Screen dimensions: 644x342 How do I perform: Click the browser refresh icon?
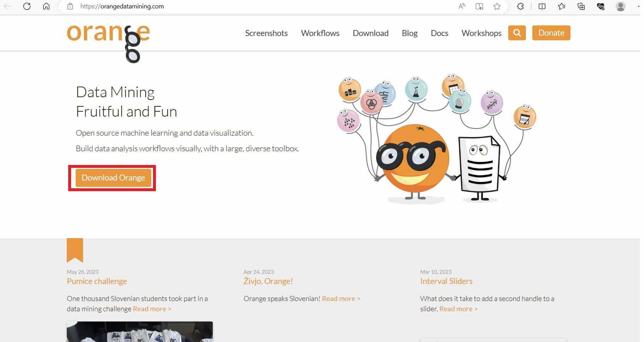(x=27, y=6)
